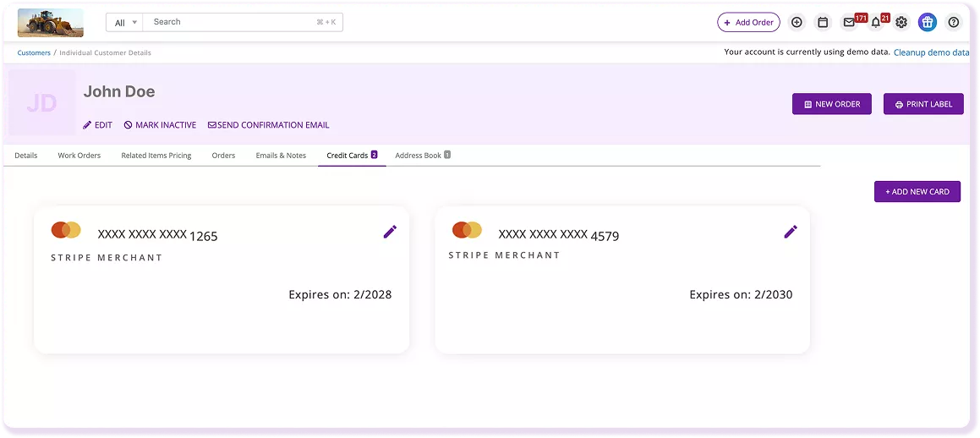Click the bulldozer company logo
Image resolution: width=980 pixels, height=438 pixels.
(x=51, y=23)
